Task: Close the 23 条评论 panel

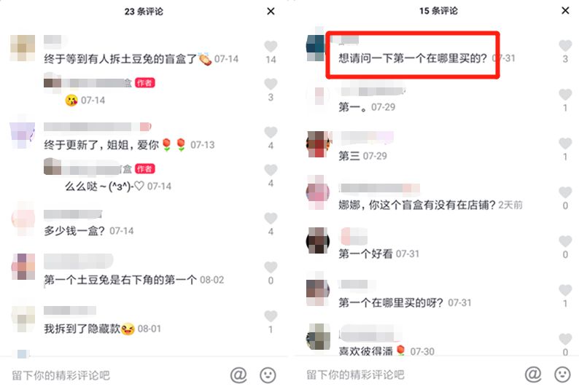Action: [x=271, y=12]
